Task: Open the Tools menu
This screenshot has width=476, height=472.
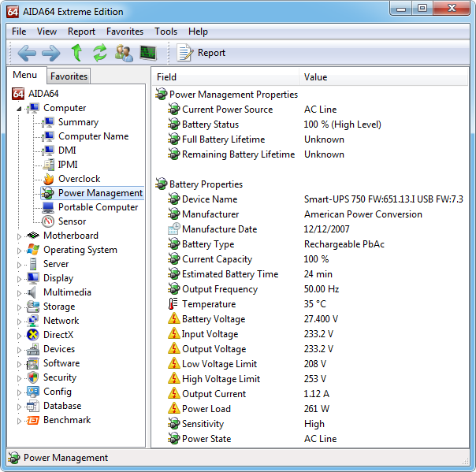Action: coord(165,32)
